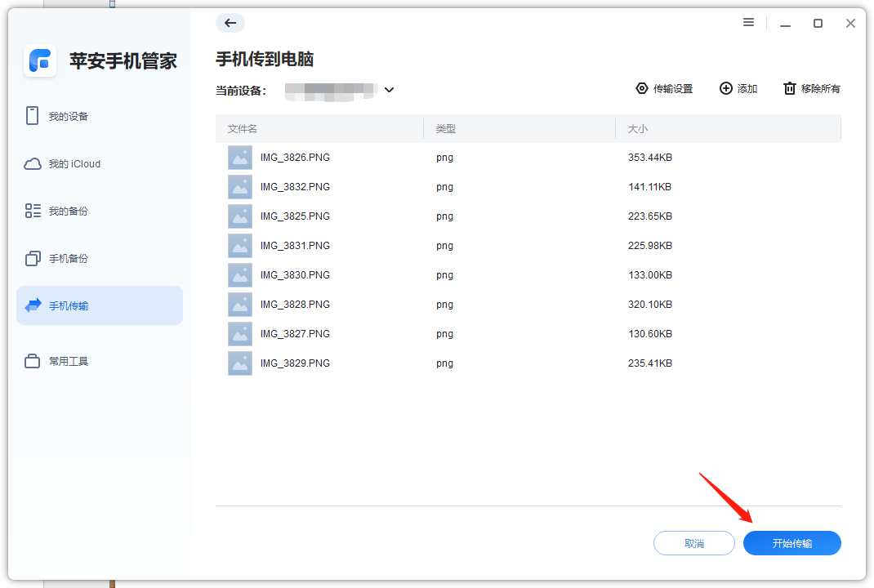Image resolution: width=874 pixels, height=588 pixels.
Task: Click the 手机备份 backup icon in sidebar
Action: tap(33, 257)
